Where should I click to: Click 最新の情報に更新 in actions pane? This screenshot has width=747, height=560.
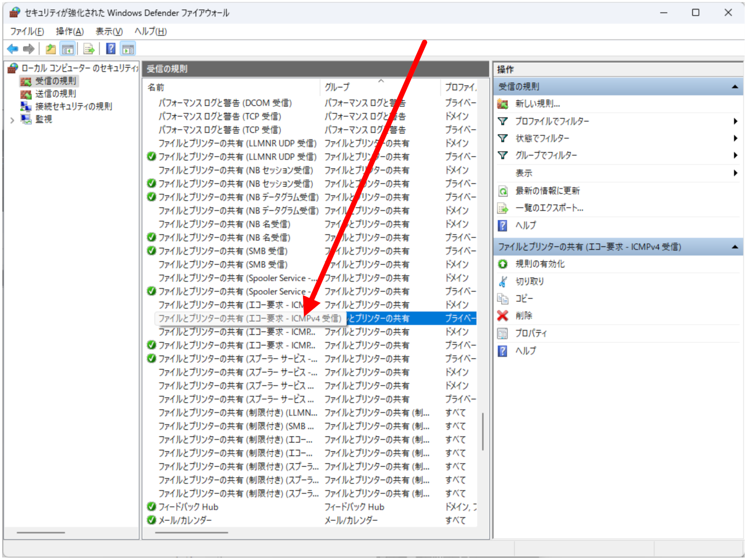547,191
